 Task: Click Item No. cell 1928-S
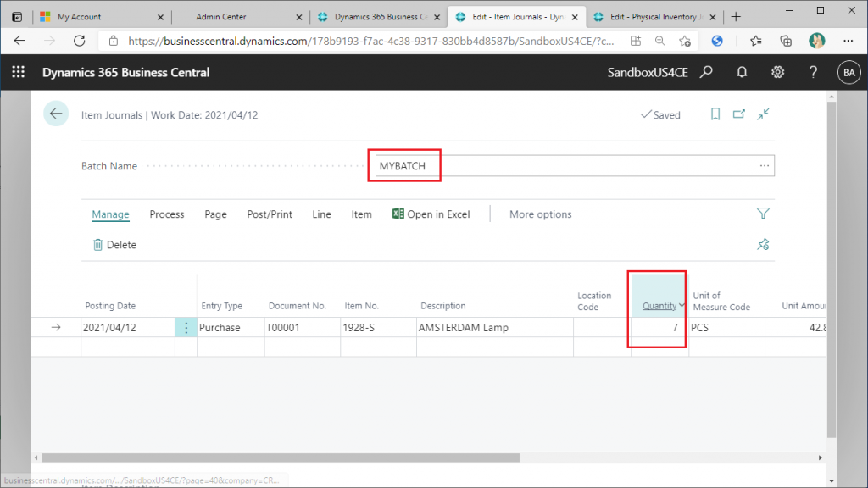[x=378, y=328]
